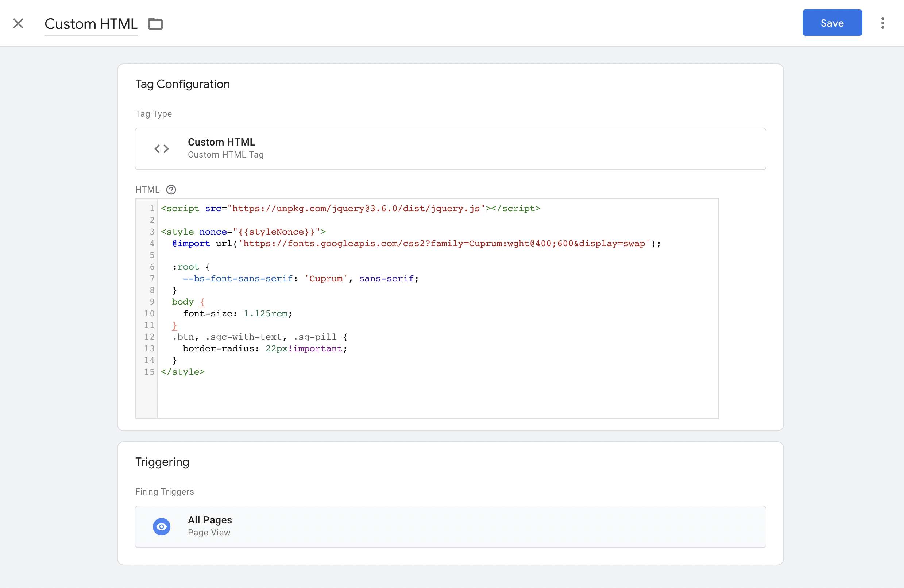The height and width of the screenshot is (588, 904).
Task: Click the Tag Configuration heading
Action: pyautogui.click(x=182, y=84)
